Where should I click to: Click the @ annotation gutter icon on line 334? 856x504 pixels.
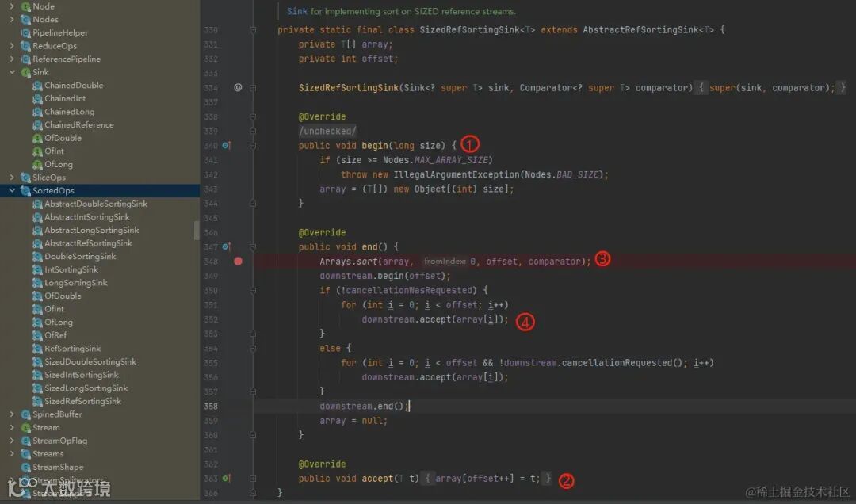pyautogui.click(x=238, y=87)
